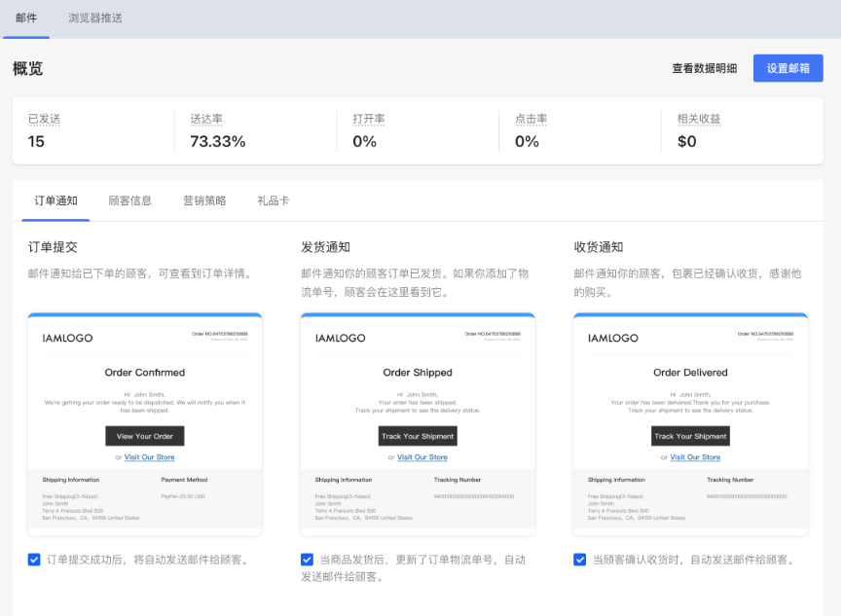The image size is (843, 616).
Task: Click Tracking Number in the Order Delivered template
Action: tap(730, 480)
